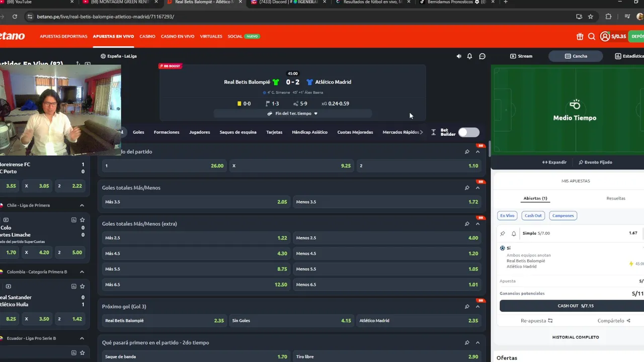Collapse the Goles totales Más/Menos section

[x=477, y=188]
